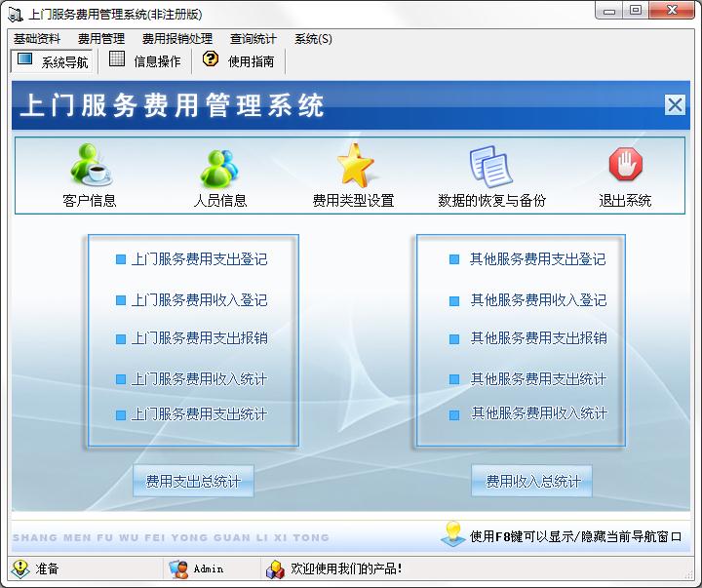Click the 系统导航 monitor icon in toolbar
The image size is (702, 588).
click(x=24, y=59)
